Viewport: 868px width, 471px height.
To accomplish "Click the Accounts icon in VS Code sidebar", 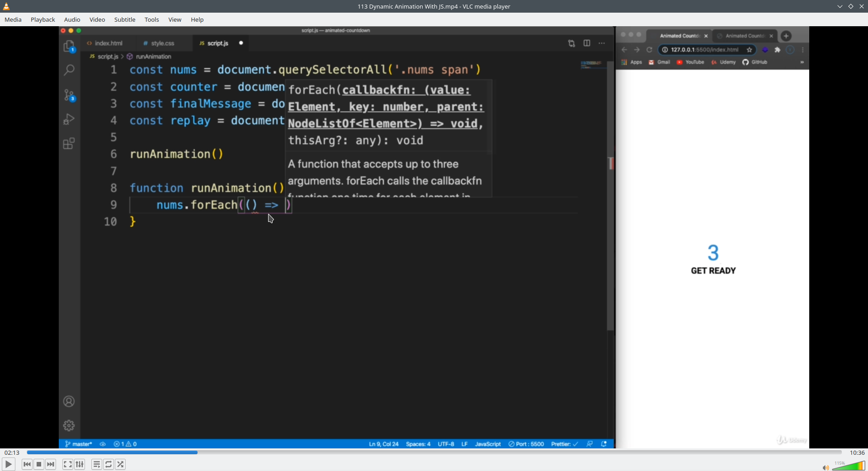I will pyautogui.click(x=69, y=401).
